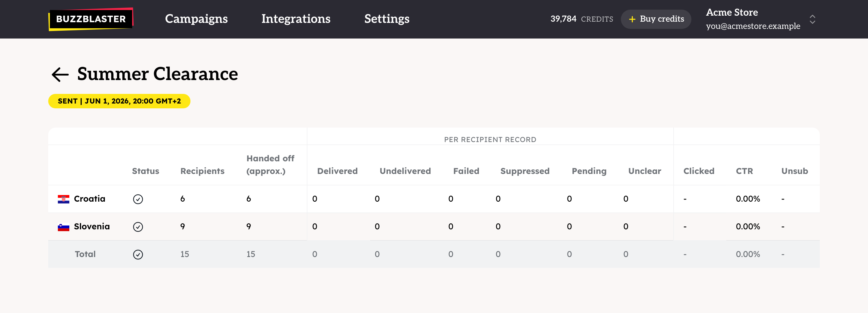Click the you@acmestore.example email text
This screenshot has height=313, width=868.
(x=753, y=26)
